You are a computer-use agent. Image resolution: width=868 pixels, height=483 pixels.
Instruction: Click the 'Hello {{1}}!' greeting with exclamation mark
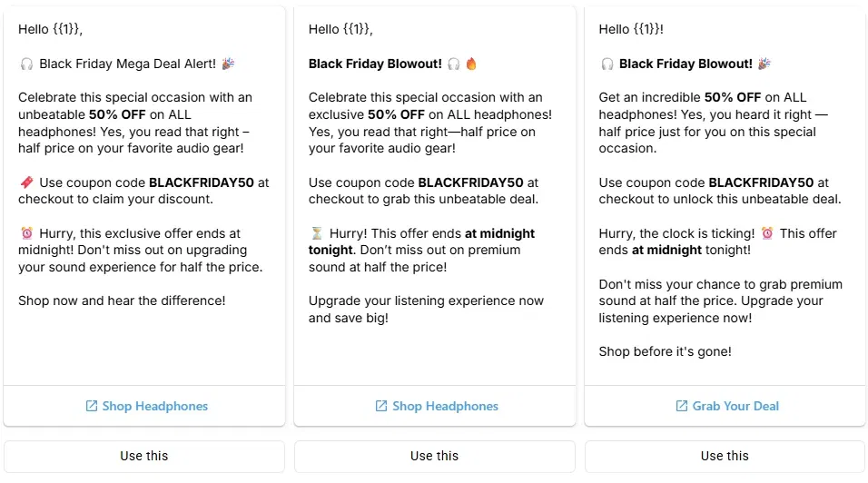631,29
